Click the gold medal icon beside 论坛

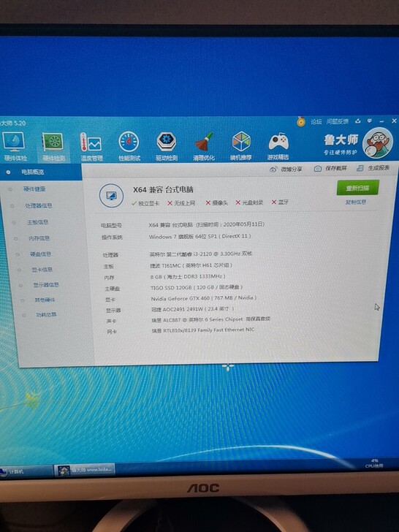[301, 121]
